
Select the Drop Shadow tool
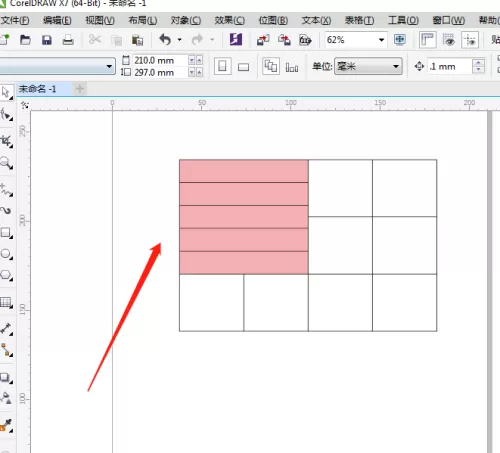click(x=6, y=377)
